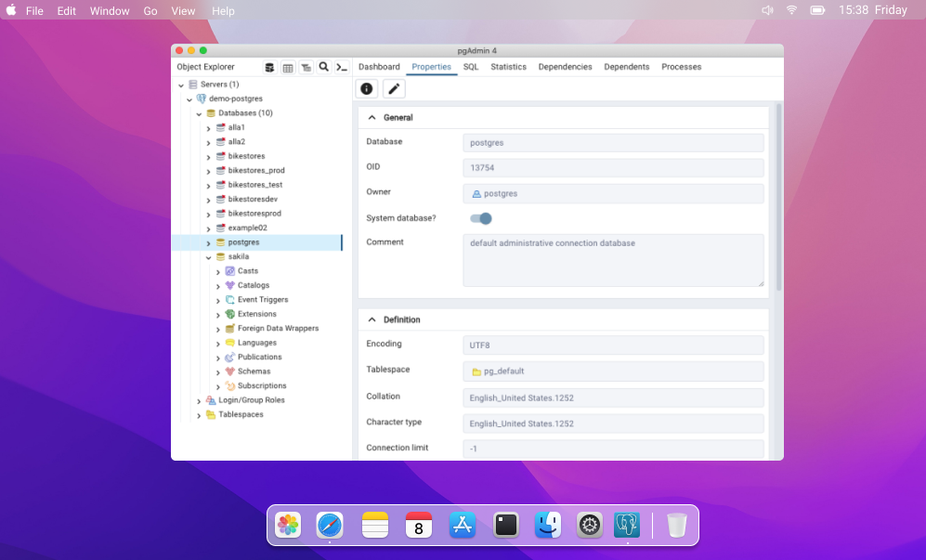Open the Dependencies tab
Viewport: 926px width, 560px height.
(x=566, y=67)
